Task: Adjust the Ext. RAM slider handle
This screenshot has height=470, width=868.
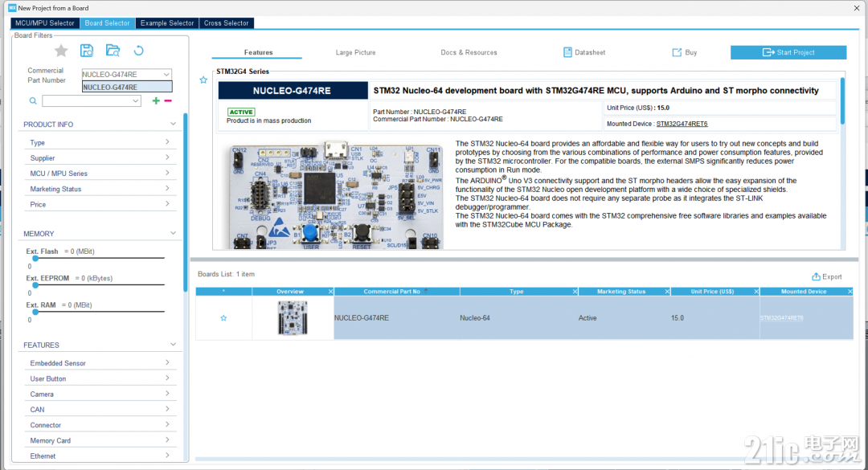Action: (x=35, y=312)
